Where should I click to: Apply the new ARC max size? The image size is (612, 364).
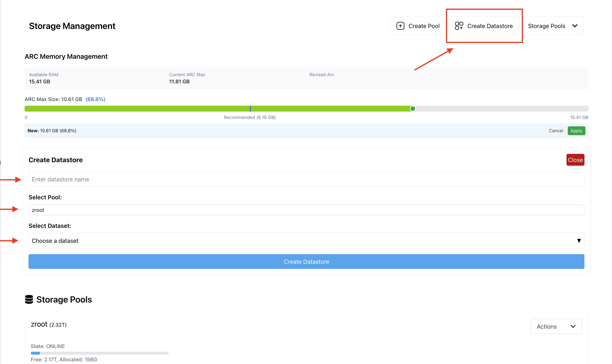pyautogui.click(x=576, y=131)
